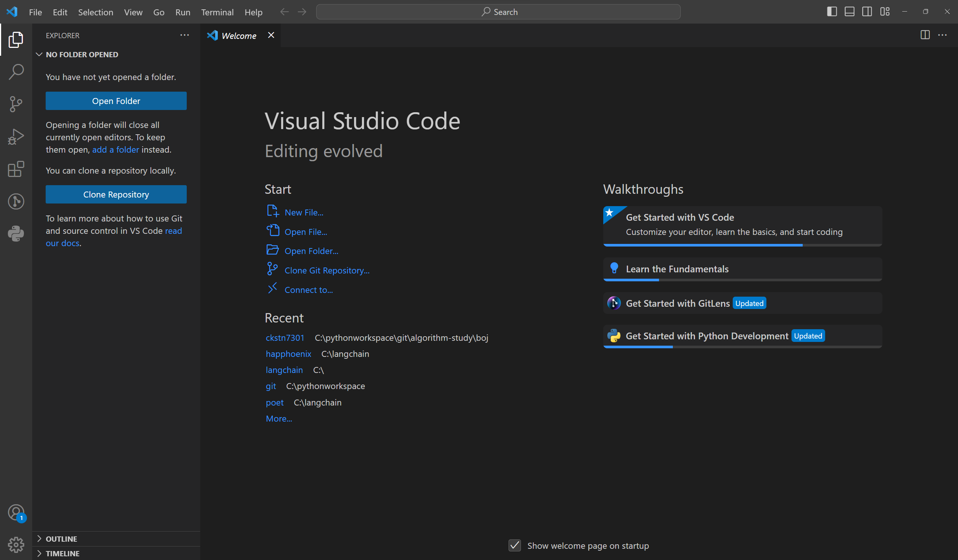
Task: Open the Customize Layout icon
Action: pos(885,12)
